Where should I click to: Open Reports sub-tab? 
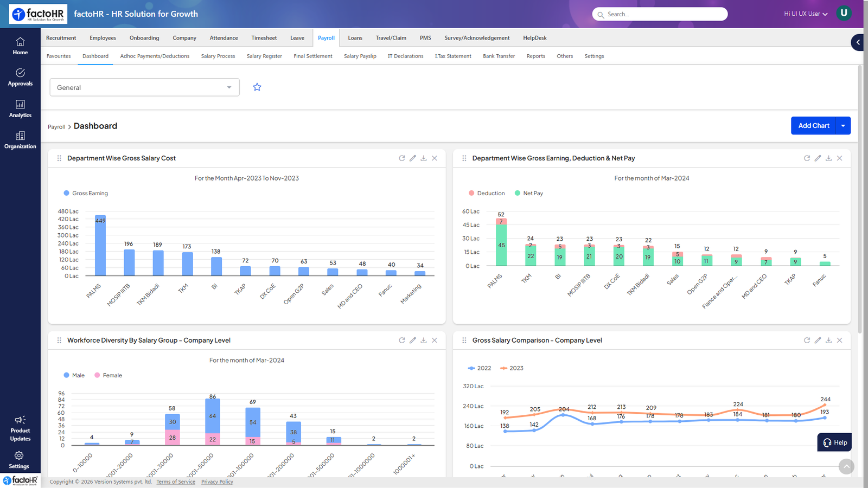tap(535, 56)
